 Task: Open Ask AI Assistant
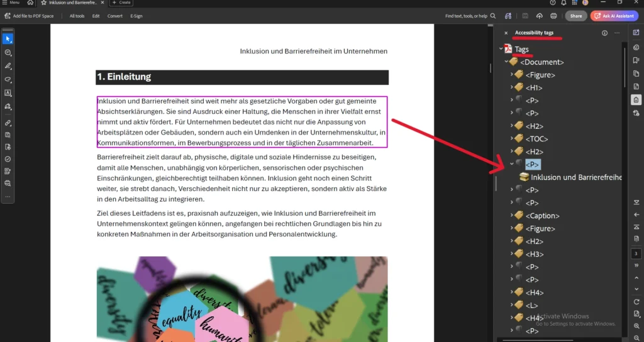(x=614, y=16)
